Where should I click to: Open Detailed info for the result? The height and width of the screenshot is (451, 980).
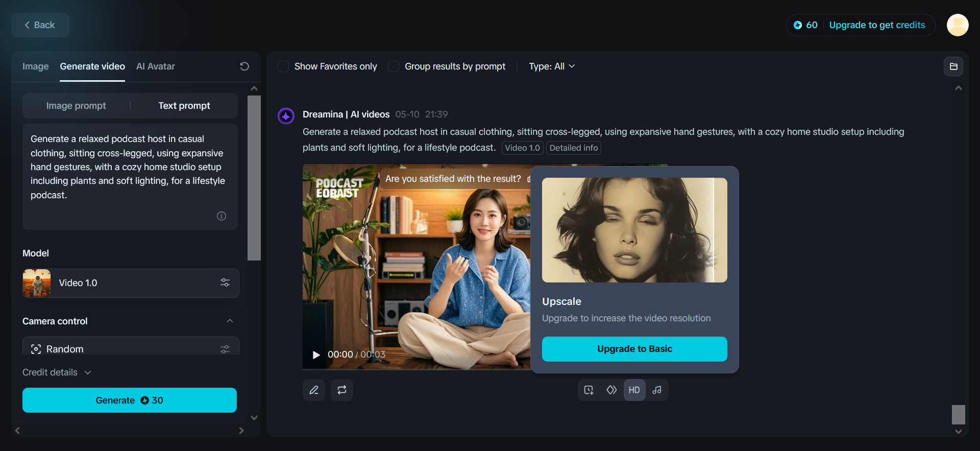574,148
